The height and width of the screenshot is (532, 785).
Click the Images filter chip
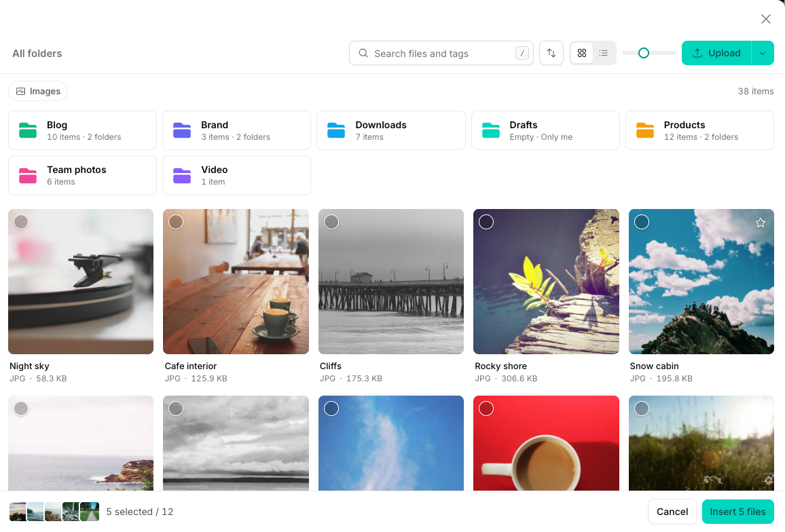38,91
